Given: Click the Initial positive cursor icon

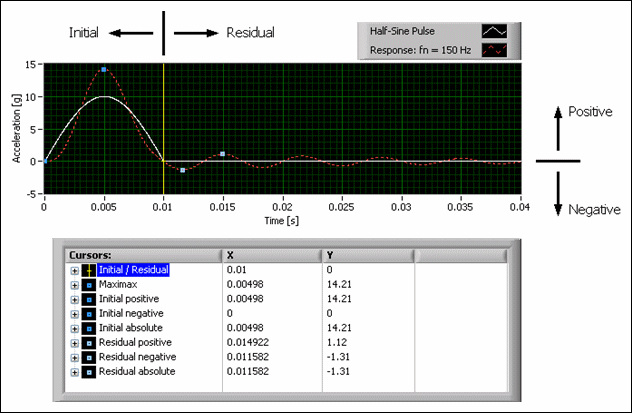Looking at the screenshot, I should pos(88,299).
